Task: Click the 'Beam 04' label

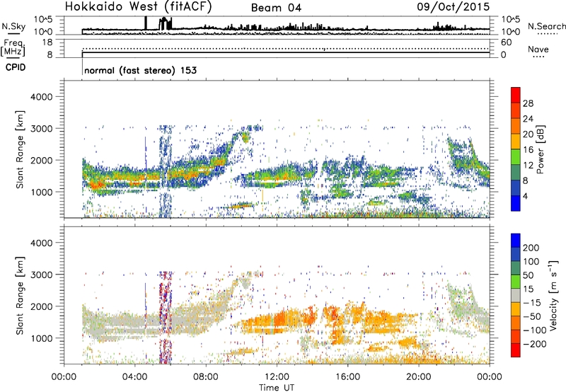Action: [276, 8]
